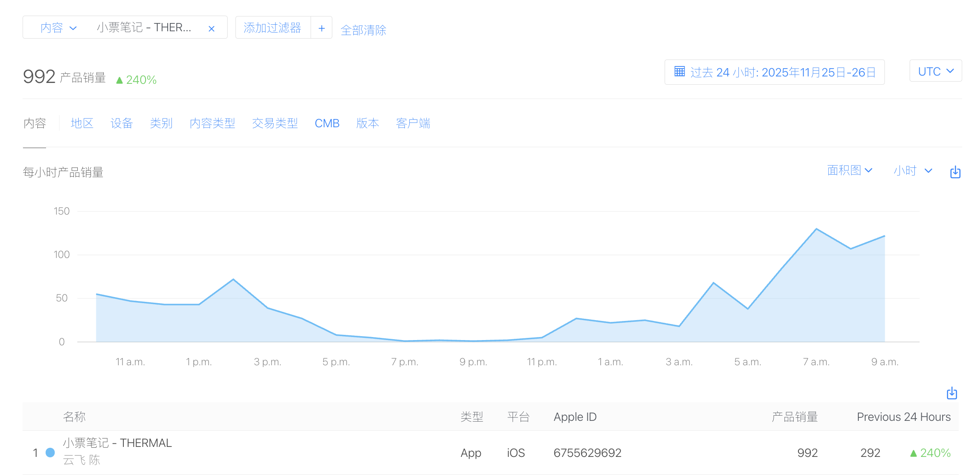Go to the 客户端 tab

tap(413, 123)
